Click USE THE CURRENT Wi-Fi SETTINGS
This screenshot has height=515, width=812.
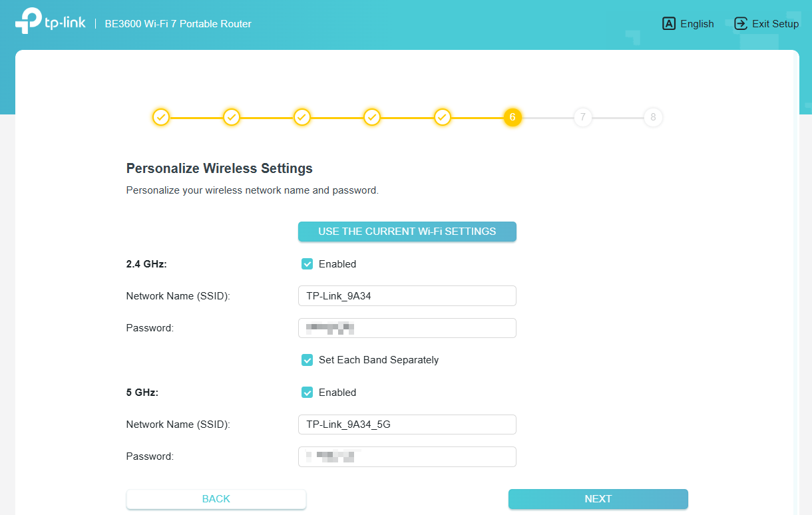click(x=407, y=231)
